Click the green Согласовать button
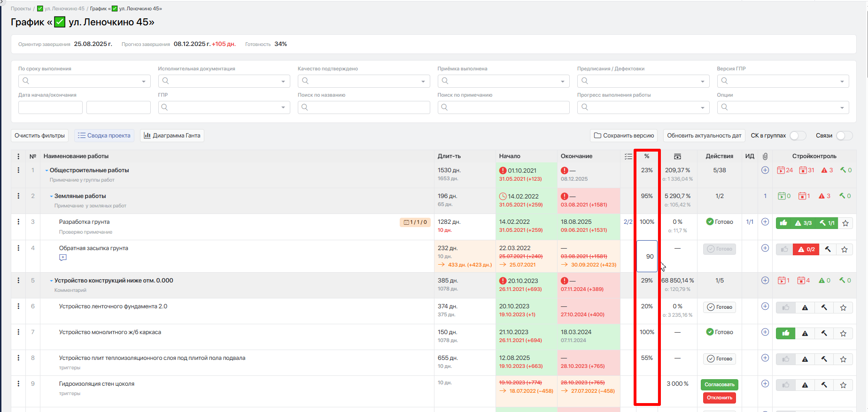Image resolution: width=868 pixels, height=412 pixels. point(720,385)
